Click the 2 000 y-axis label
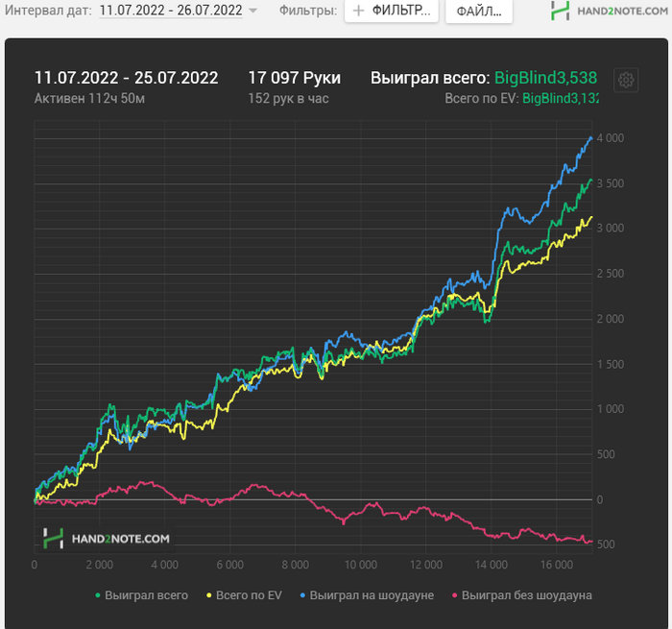Screen dimensions: 672x629 (x=611, y=319)
